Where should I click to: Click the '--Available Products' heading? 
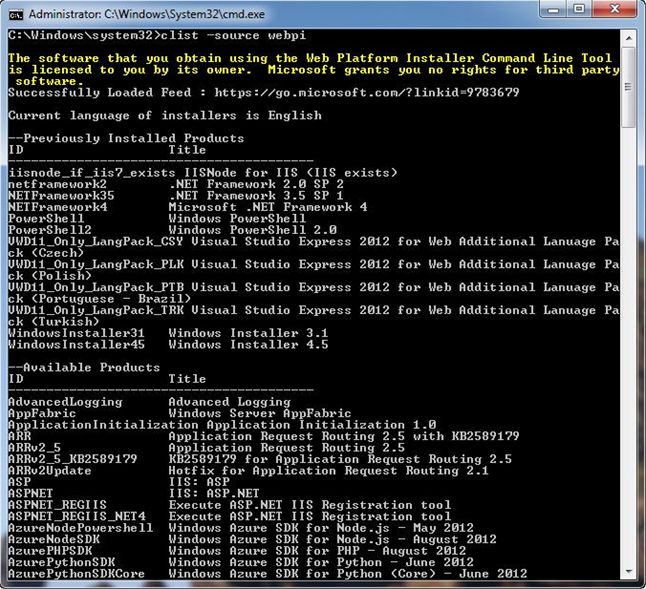[x=84, y=367]
